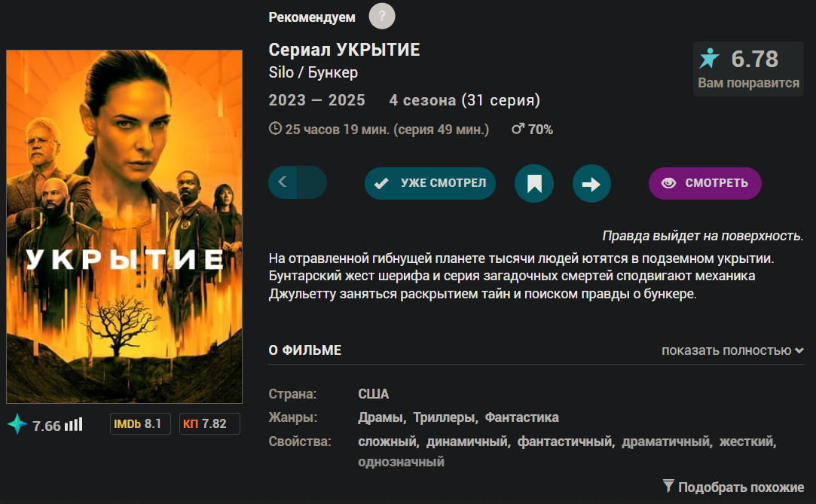816x504 pixels.
Task: Click the right arrow next button
Action: pos(591,184)
